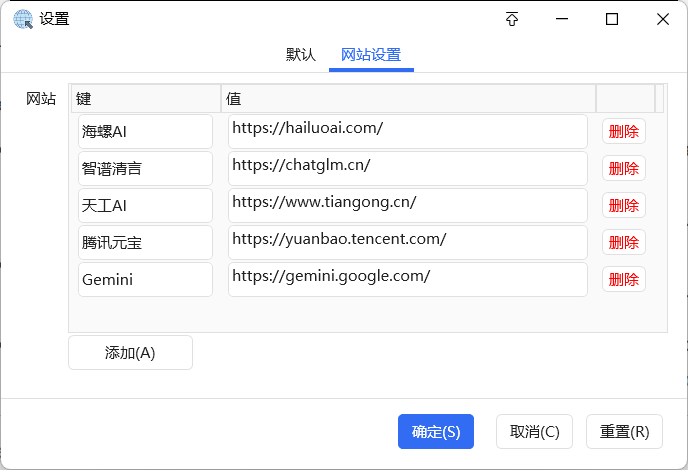Click the https://chatglm.cn/ value field
This screenshot has height=470, width=688.
pyautogui.click(x=408, y=169)
